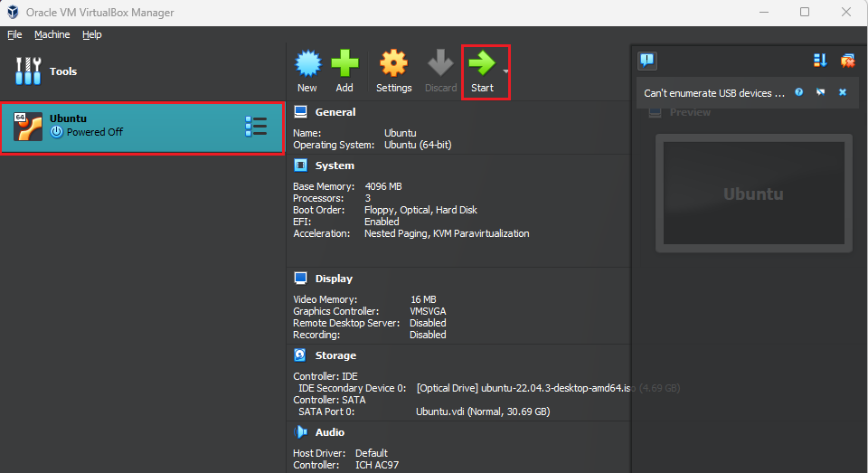Image resolution: width=868 pixels, height=473 pixels.
Task: Click forbid-message icon on USB notification
Action: (x=820, y=92)
